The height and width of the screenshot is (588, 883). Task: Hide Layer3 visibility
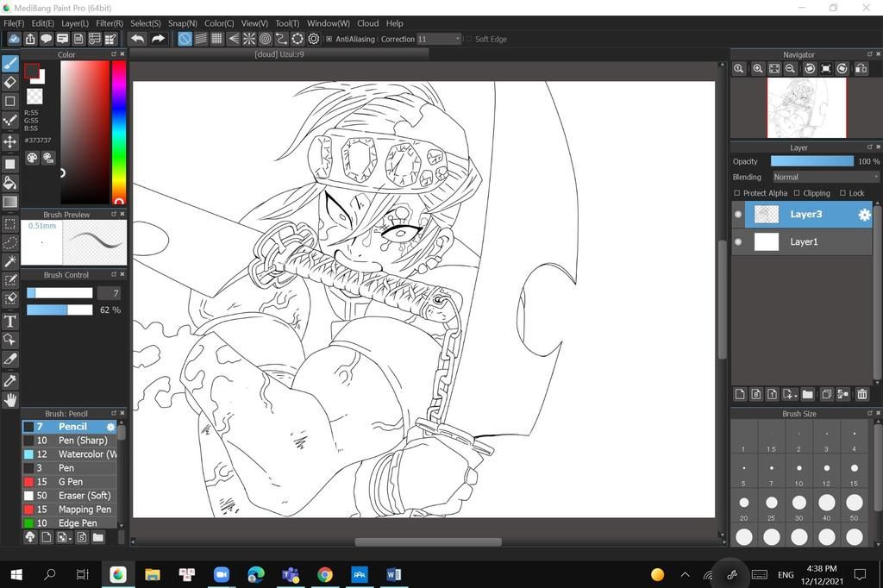(x=738, y=214)
